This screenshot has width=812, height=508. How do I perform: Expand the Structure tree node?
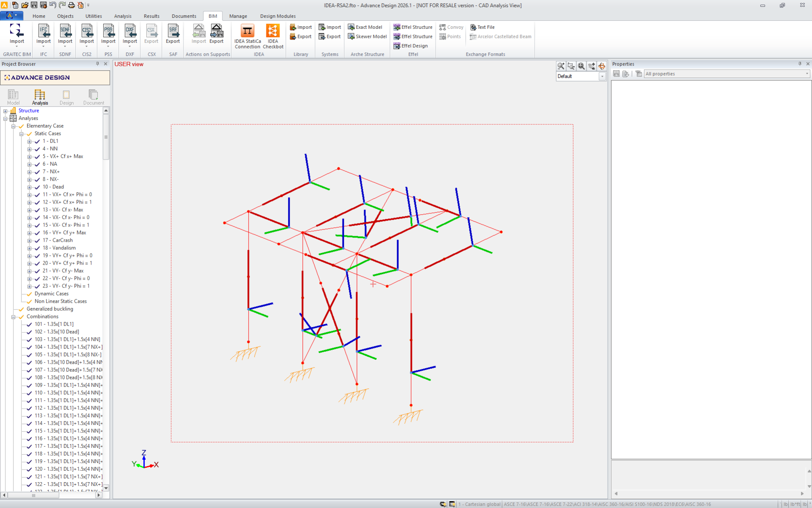click(5, 111)
